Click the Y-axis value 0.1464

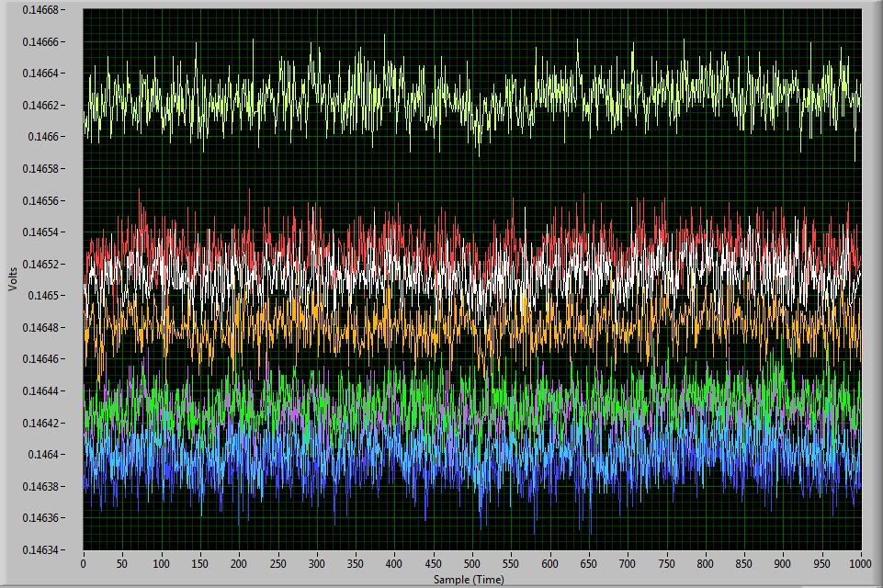pos(43,455)
